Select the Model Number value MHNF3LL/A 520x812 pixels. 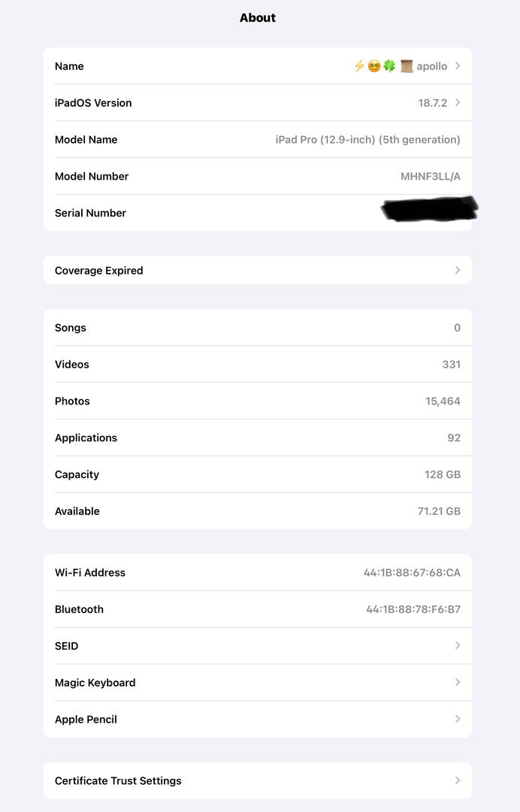coord(430,177)
